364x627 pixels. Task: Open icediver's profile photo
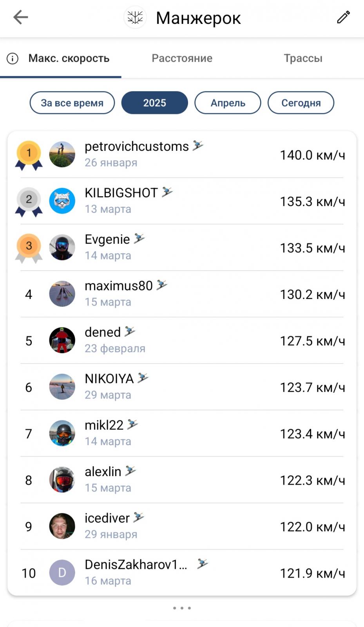(62, 526)
